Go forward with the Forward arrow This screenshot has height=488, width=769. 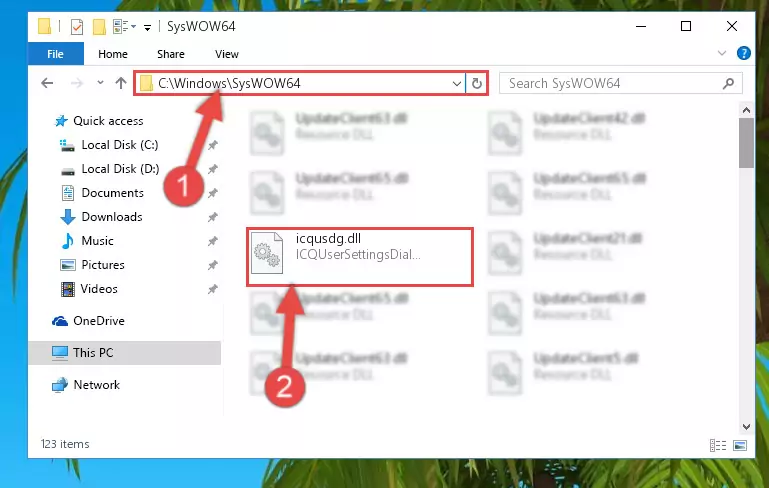click(x=77, y=83)
